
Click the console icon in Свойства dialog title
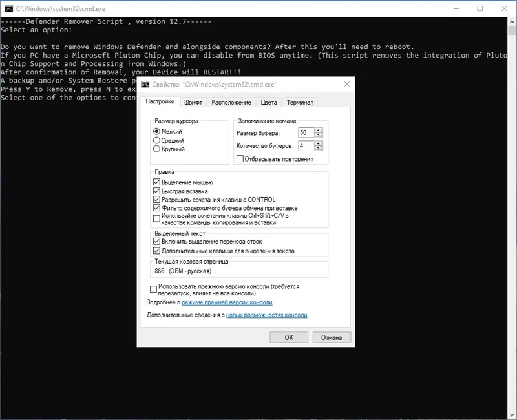pyautogui.click(x=145, y=85)
